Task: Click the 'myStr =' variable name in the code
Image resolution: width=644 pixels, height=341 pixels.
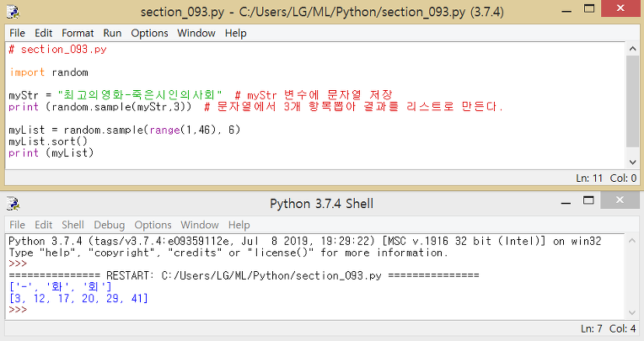Action: [24, 95]
